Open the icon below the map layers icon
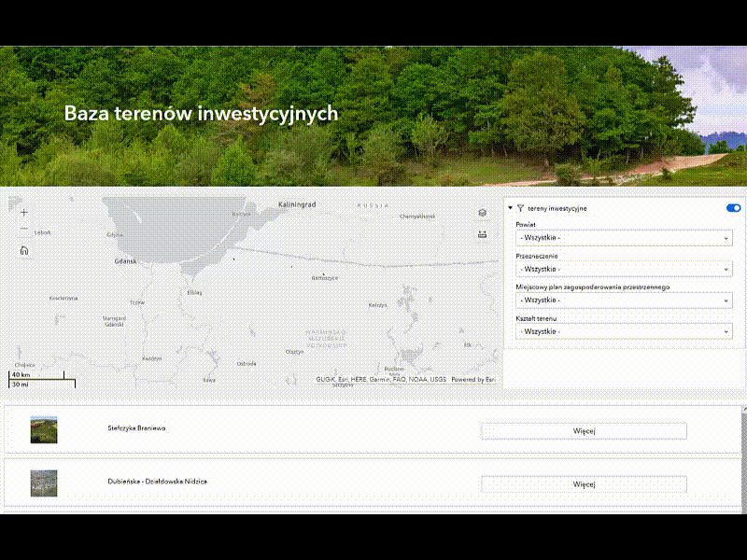The width and height of the screenshot is (747, 560). pos(482,234)
